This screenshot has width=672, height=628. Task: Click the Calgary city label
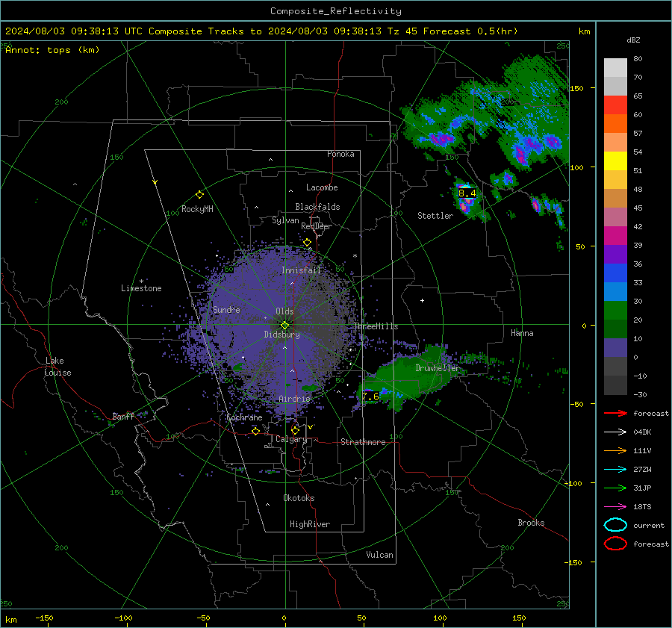pos(291,439)
